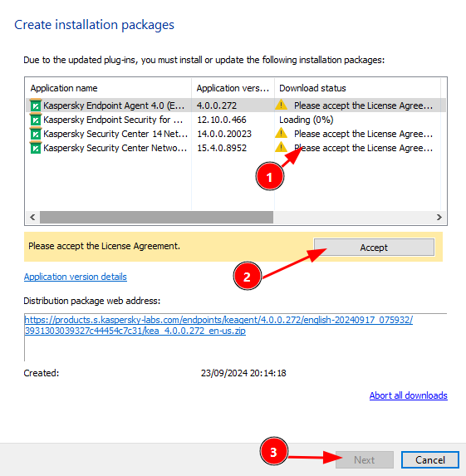Select the Kaspersky Endpoint Agent 4.0 row name

coord(114,106)
